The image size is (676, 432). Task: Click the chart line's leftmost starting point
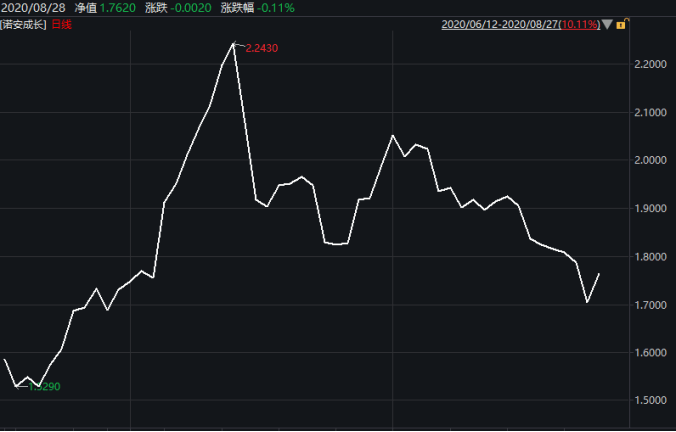click(x=5, y=359)
